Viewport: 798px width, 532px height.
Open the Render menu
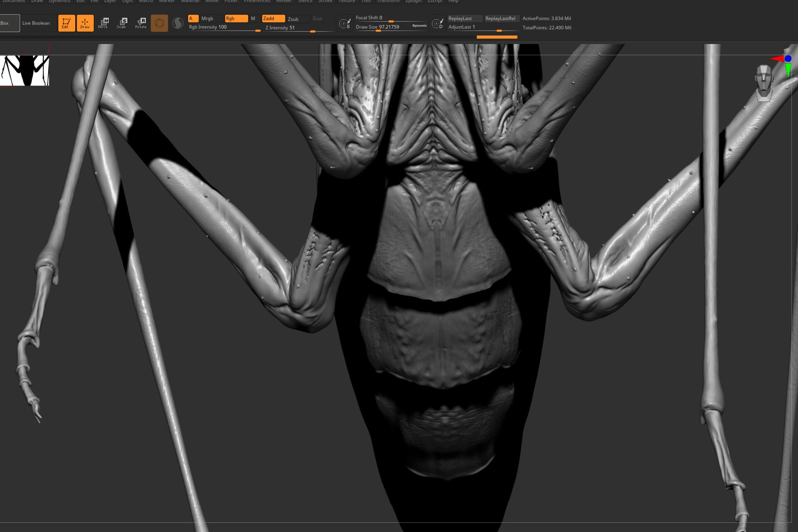tap(284, 1)
